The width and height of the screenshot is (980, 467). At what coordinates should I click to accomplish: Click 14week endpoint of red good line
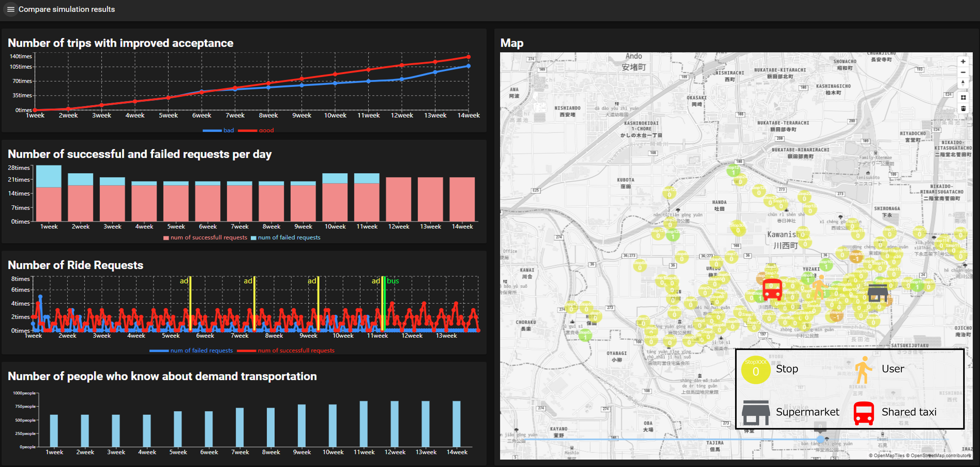[x=468, y=57]
